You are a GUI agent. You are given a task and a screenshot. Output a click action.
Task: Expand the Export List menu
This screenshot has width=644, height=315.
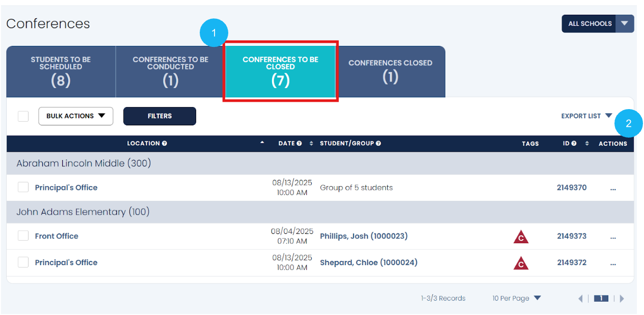click(x=586, y=116)
